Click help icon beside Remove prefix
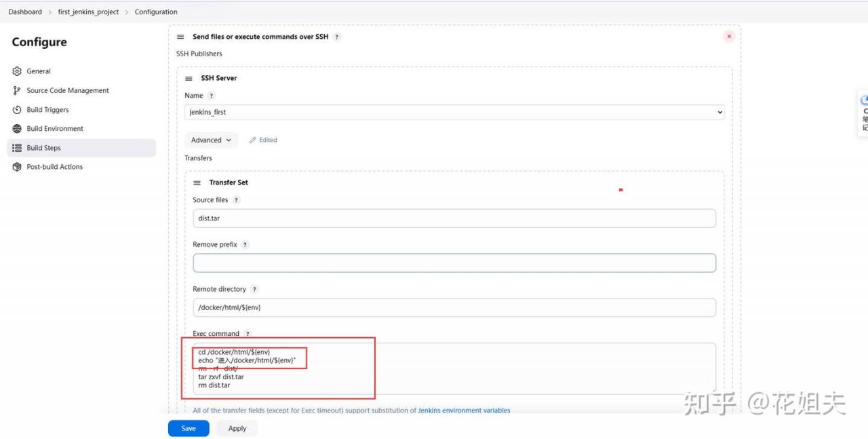Image resolution: width=868 pixels, height=439 pixels. point(245,245)
